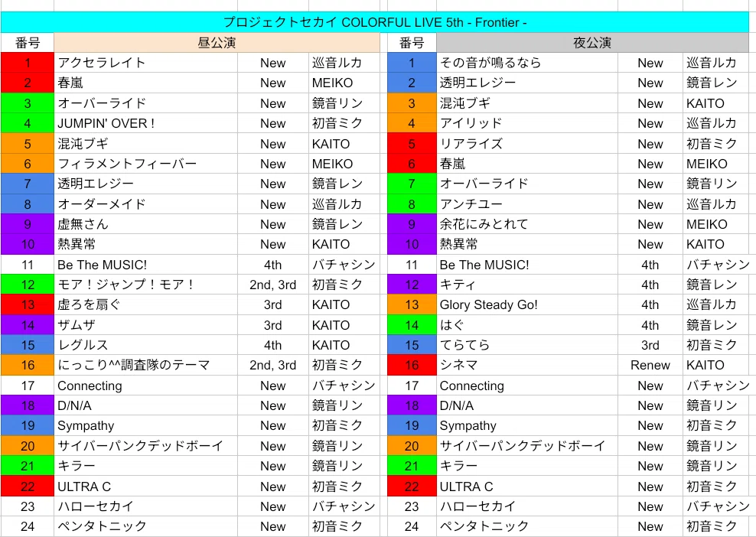Select the JUMPIN' OVER ! cell
Image resolution: width=756 pixels, height=537 pixels.
[145, 123]
